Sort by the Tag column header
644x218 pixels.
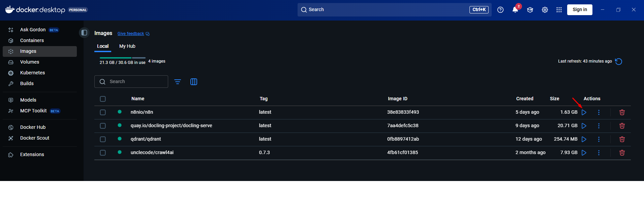tap(264, 99)
